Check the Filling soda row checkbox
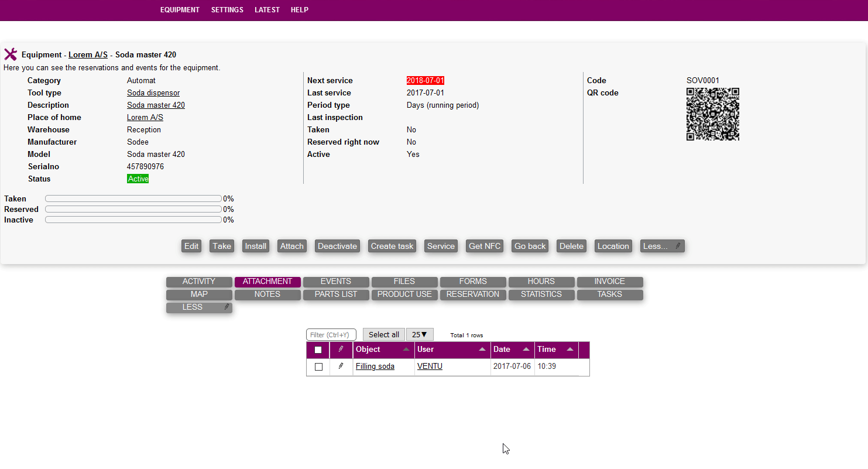The width and height of the screenshot is (868, 469). 318,367
